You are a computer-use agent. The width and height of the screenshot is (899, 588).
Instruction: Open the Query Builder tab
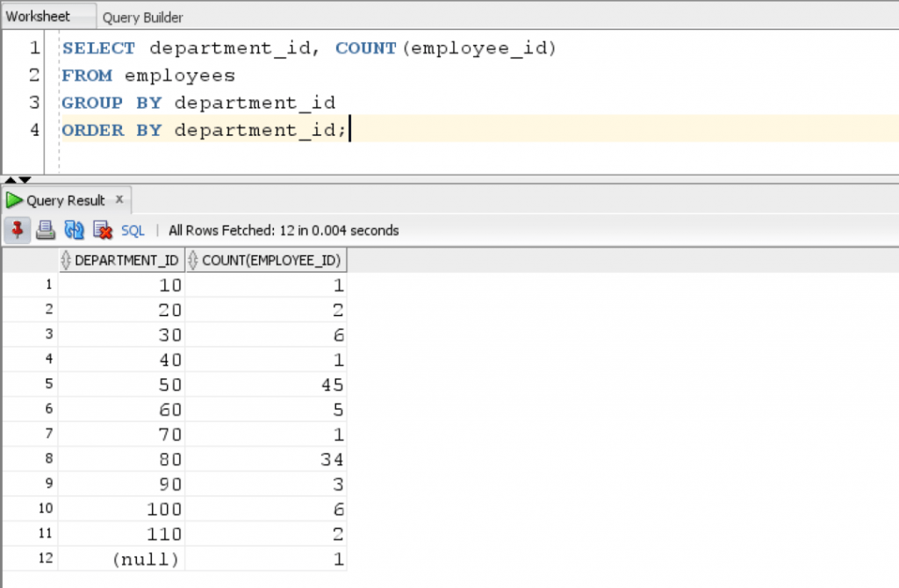point(142,18)
